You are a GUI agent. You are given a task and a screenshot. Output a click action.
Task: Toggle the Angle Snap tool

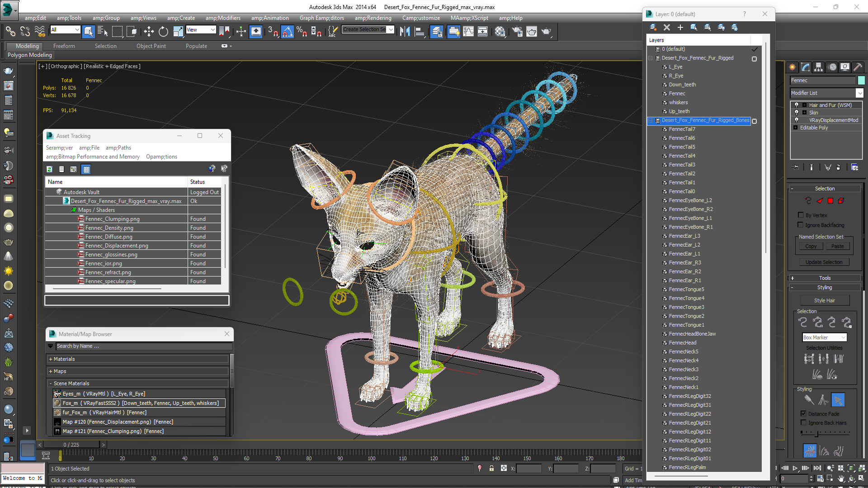288,31
